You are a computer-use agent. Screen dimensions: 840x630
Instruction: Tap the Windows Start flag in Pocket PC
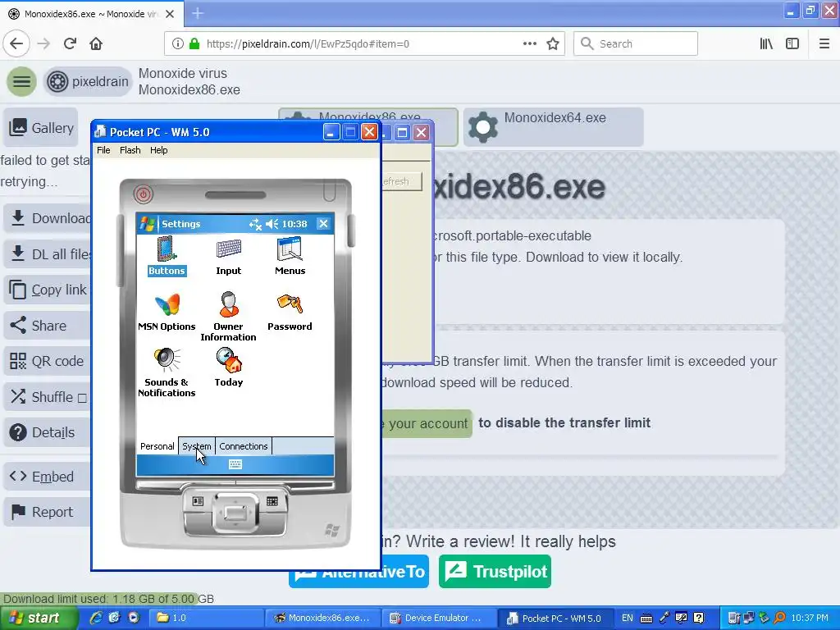147,224
